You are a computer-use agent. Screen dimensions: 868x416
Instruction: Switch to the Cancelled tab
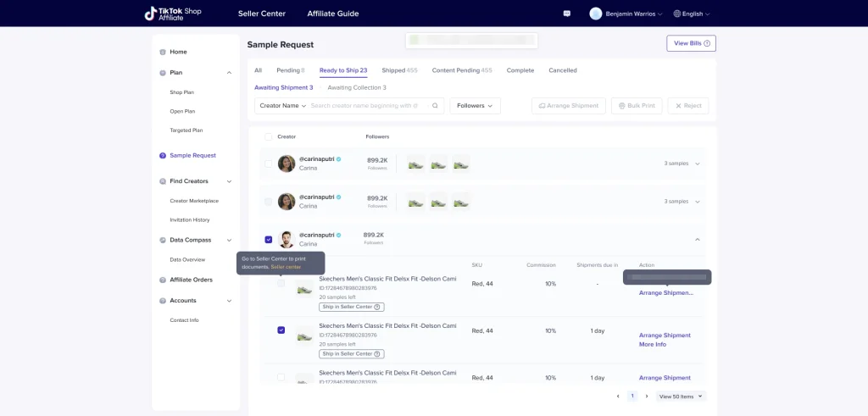pos(563,70)
